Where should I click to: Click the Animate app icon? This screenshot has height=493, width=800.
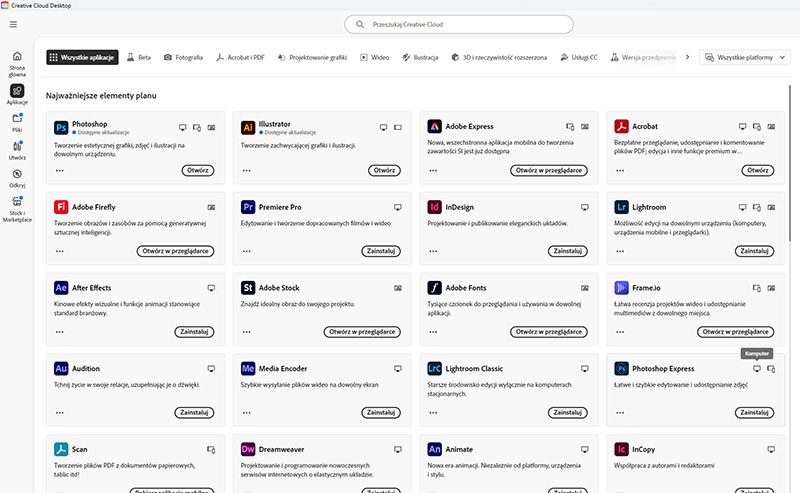click(434, 449)
